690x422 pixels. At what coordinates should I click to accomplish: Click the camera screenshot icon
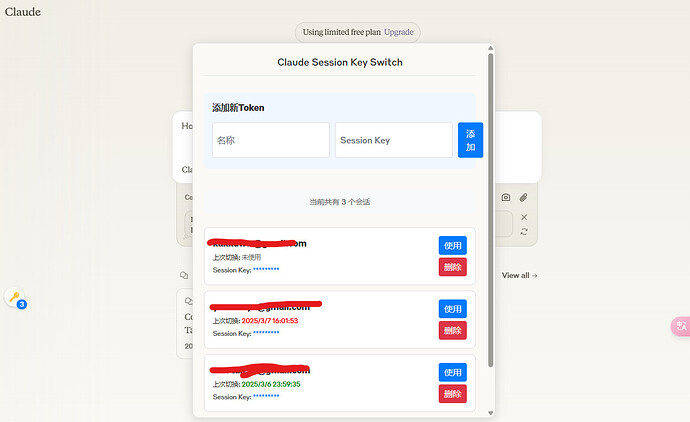[x=506, y=198]
